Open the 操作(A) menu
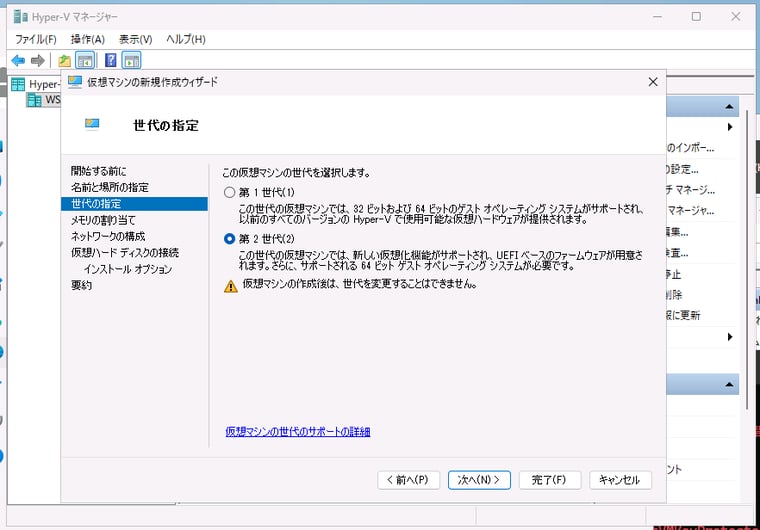The width and height of the screenshot is (760, 530). tap(88, 39)
